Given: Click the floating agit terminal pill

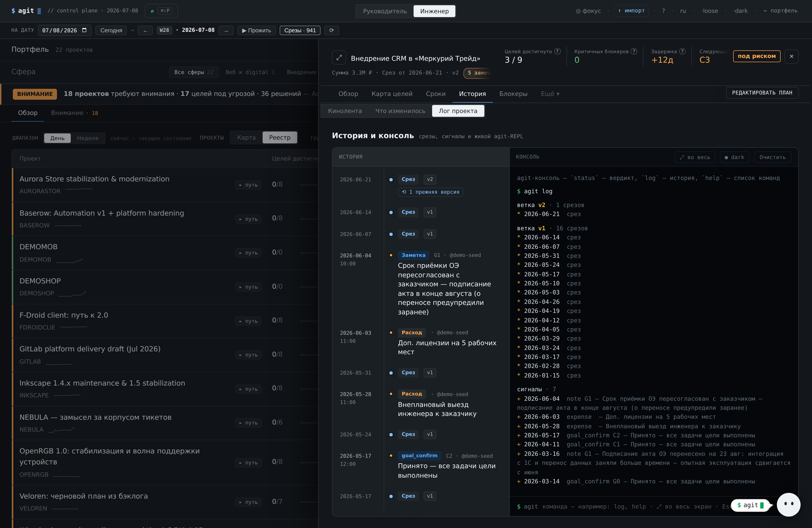Looking at the screenshot, I should tap(750, 505).
